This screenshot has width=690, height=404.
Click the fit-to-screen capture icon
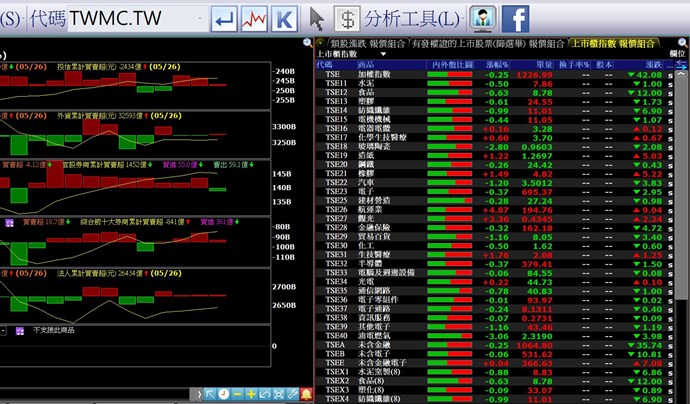(278, 394)
